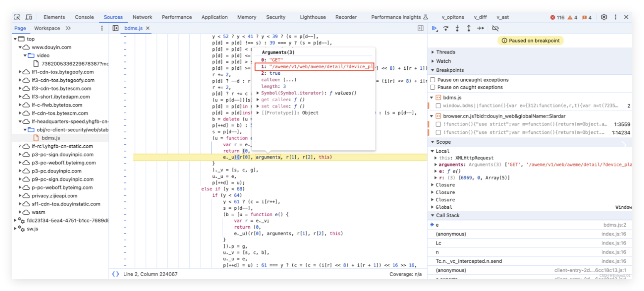The height and width of the screenshot is (291, 644).
Task: Hide the debugger sidebar toggle icon
Action: coord(420,28)
